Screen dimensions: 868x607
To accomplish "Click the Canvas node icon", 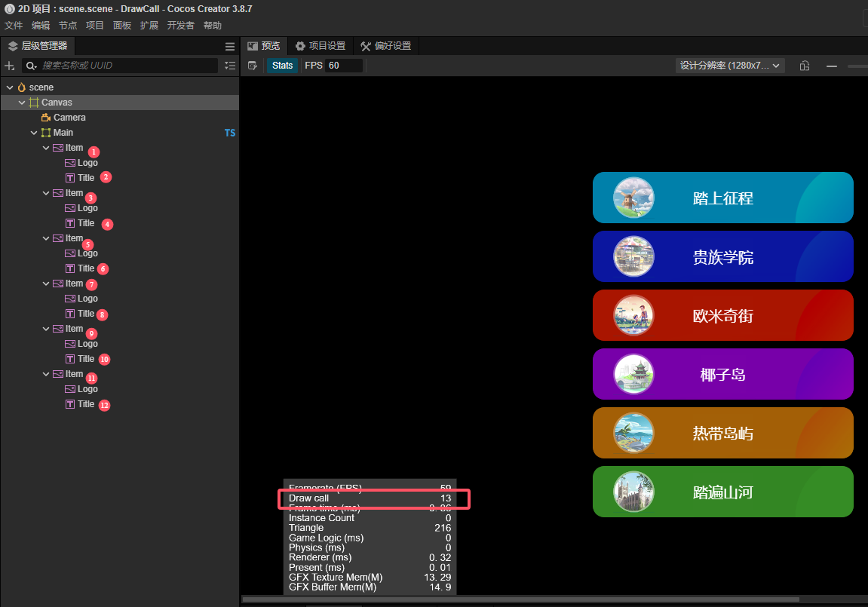I will tap(34, 103).
